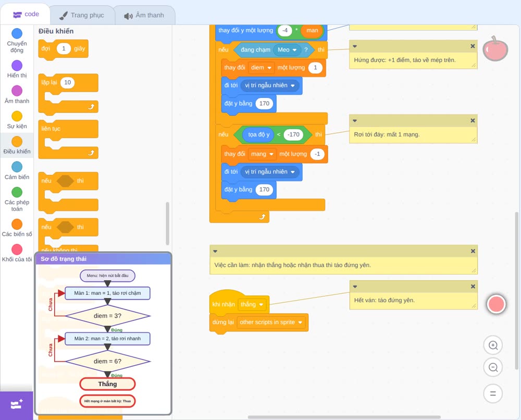This screenshot has width=521, height=420.
Task: Click the -170 value field in the comparison
Action: (x=293, y=134)
